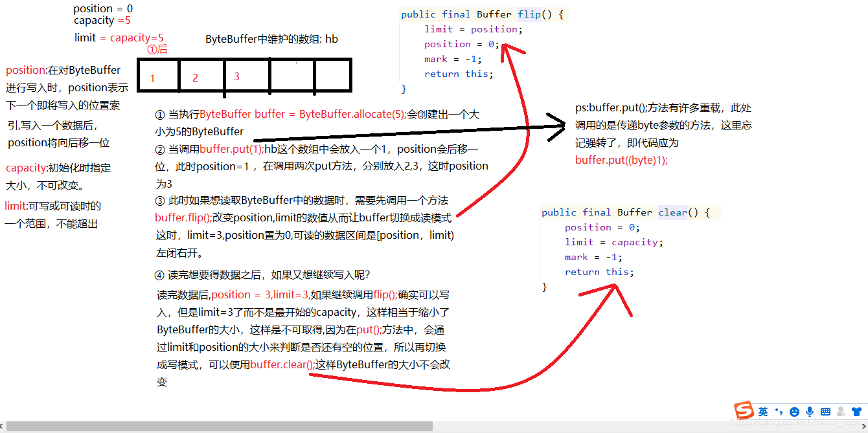Toggle 英 English/Chinese input mode

tap(762, 410)
